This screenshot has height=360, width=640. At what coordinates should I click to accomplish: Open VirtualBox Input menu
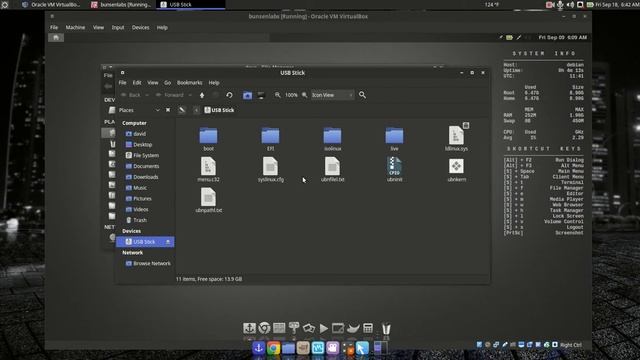point(118,27)
